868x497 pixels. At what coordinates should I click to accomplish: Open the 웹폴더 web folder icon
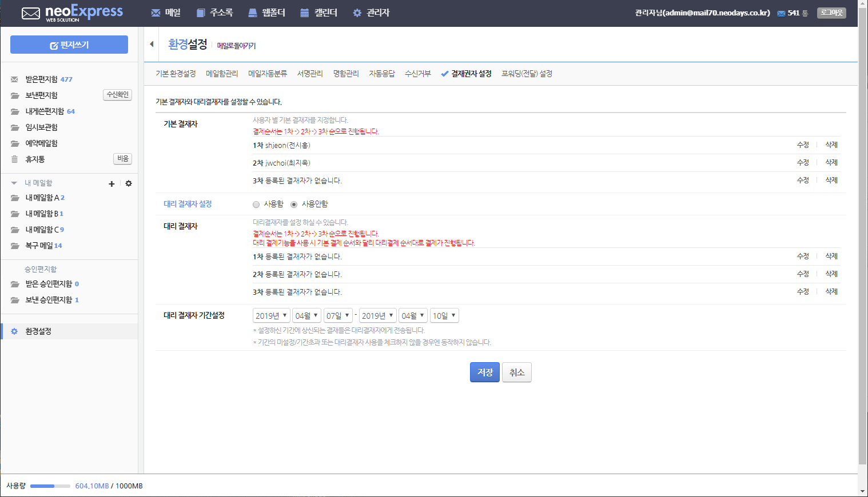click(x=253, y=13)
